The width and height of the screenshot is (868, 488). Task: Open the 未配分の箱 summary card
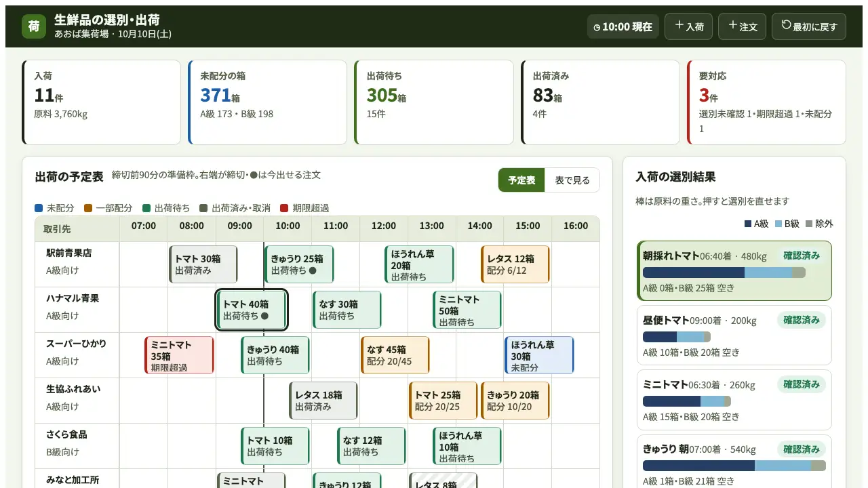pos(267,102)
